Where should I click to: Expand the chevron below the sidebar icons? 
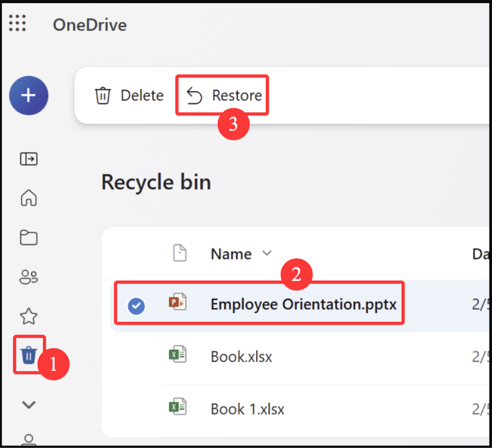click(x=29, y=404)
